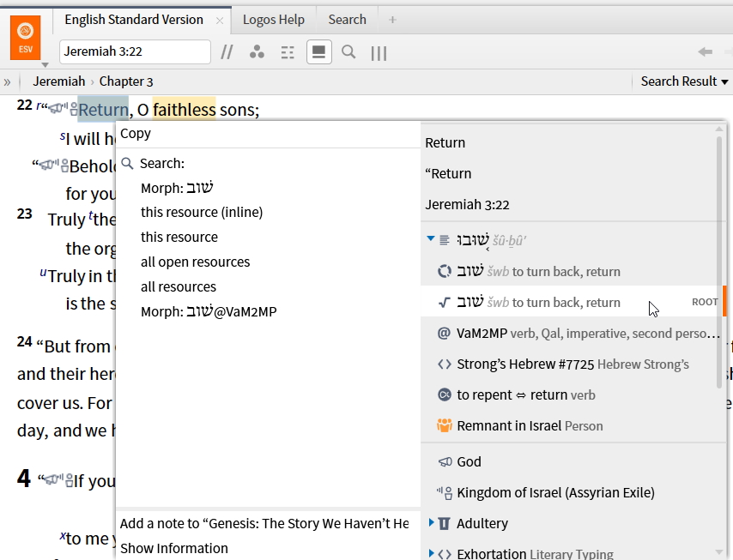The height and width of the screenshot is (560, 733).
Task: Click the Search magnifier icon in menu
Action: (127, 163)
